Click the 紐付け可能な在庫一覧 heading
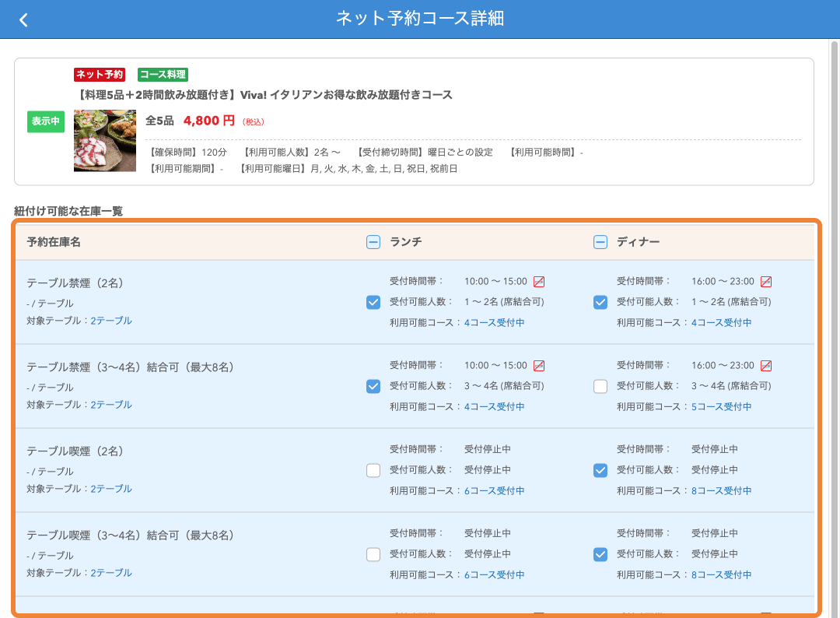 [68, 211]
